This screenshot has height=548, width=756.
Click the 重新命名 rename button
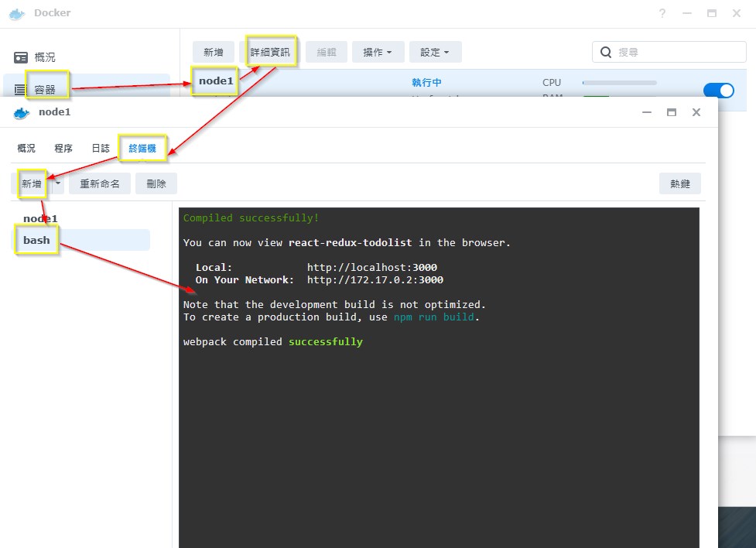click(x=100, y=184)
